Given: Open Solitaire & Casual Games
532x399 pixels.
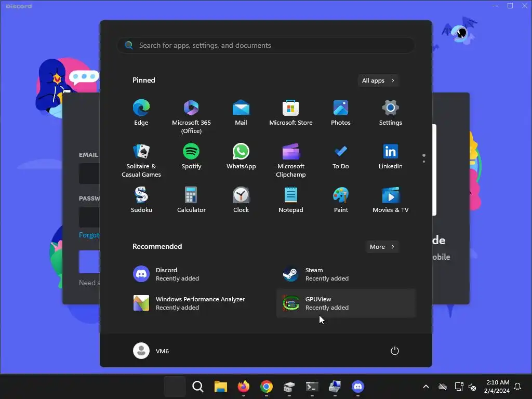Looking at the screenshot, I should point(141,160).
